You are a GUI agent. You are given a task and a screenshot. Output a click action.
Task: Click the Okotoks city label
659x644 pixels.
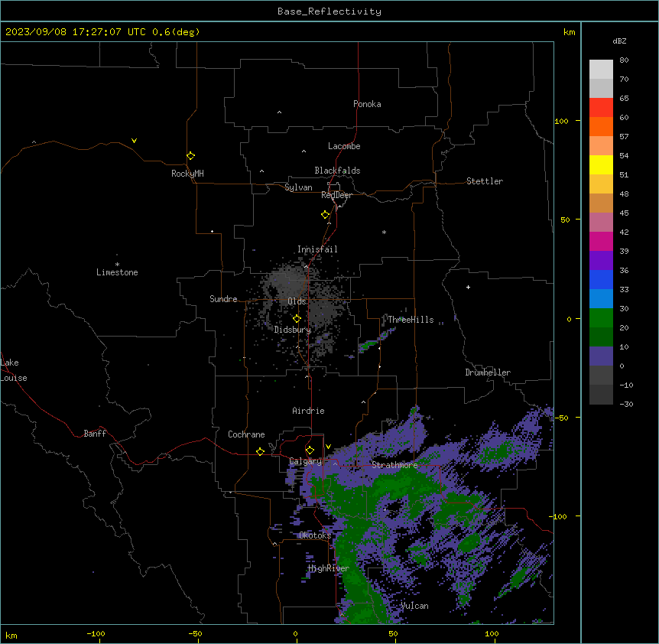315,535
